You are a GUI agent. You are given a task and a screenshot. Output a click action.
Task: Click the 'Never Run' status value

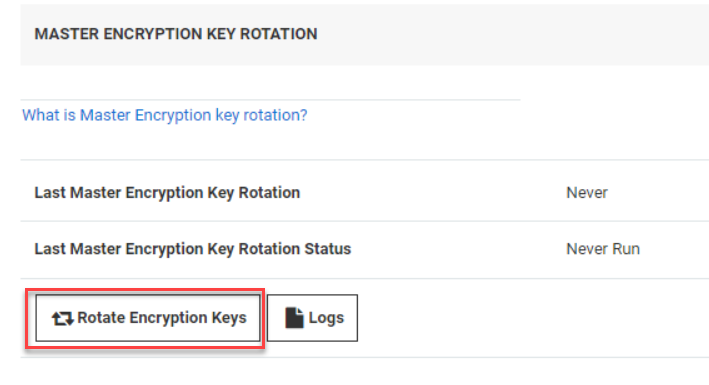click(603, 249)
